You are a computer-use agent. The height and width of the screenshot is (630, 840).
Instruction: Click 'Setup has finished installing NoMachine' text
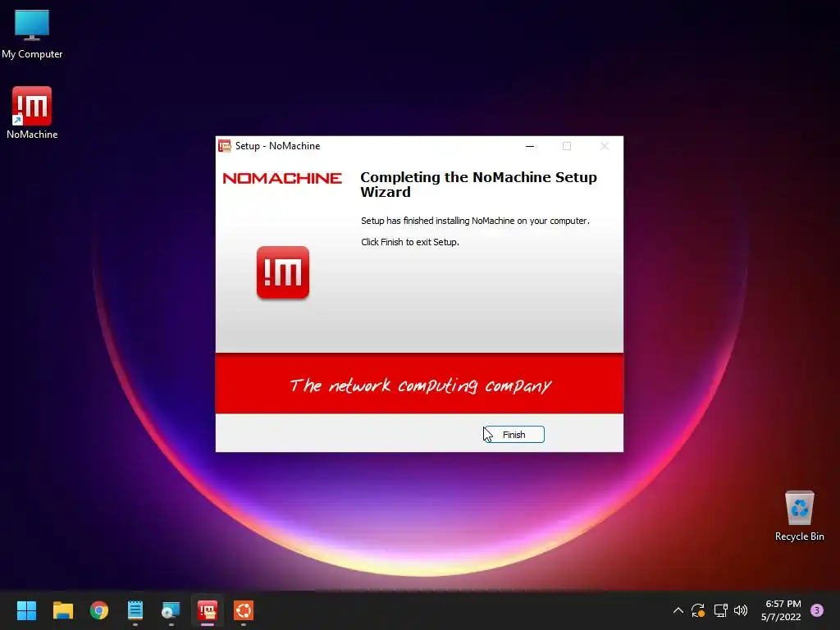point(475,221)
